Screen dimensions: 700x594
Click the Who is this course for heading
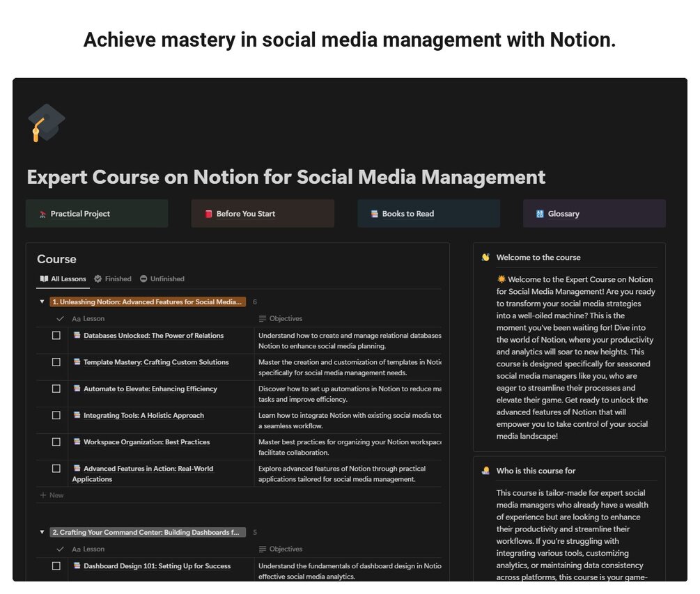point(536,471)
